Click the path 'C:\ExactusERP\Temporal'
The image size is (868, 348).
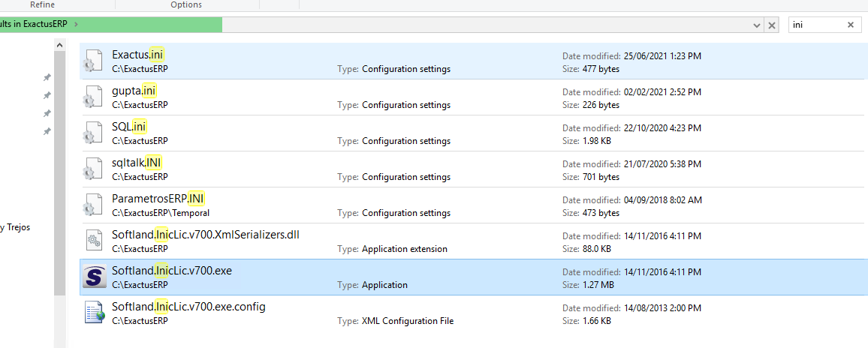[x=161, y=213]
